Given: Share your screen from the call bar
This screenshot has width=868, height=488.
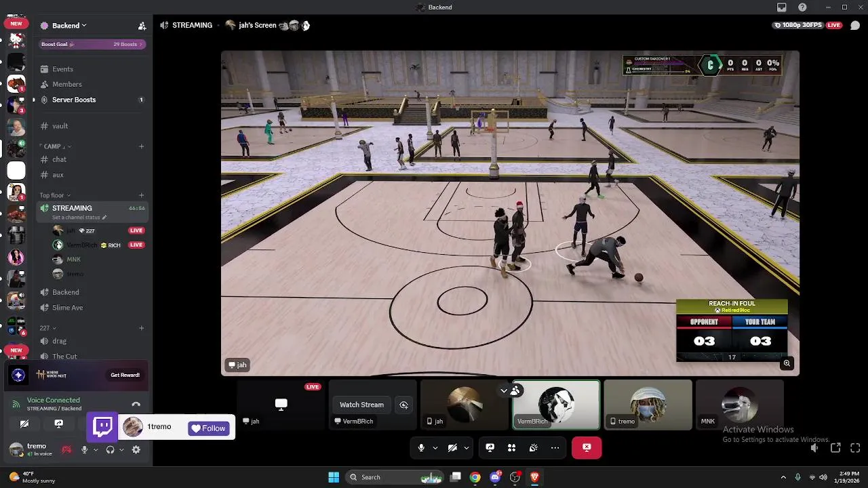Looking at the screenshot, I should point(490,447).
